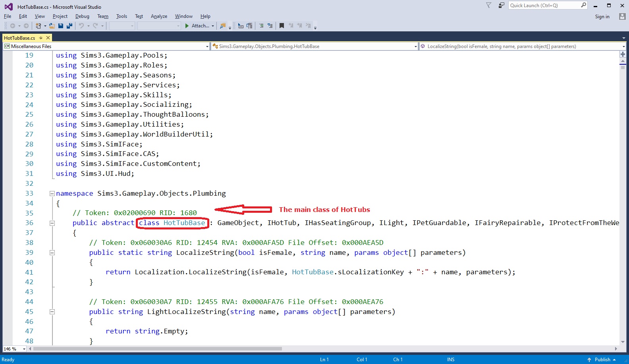Open the Edit menu
This screenshot has width=629, height=364.
23,16
